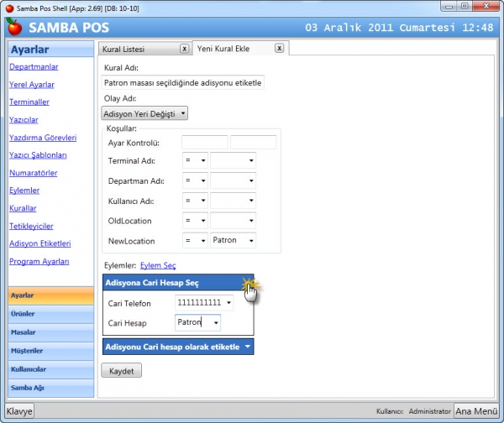Go to Terminaller link
The width and height of the screenshot is (504, 423).
tap(29, 102)
